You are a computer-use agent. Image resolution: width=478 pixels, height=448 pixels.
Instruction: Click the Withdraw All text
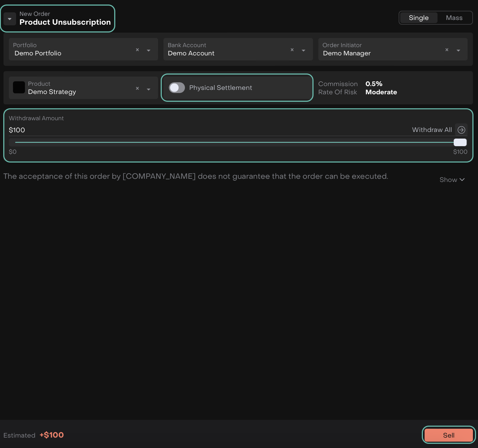tap(432, 130)
